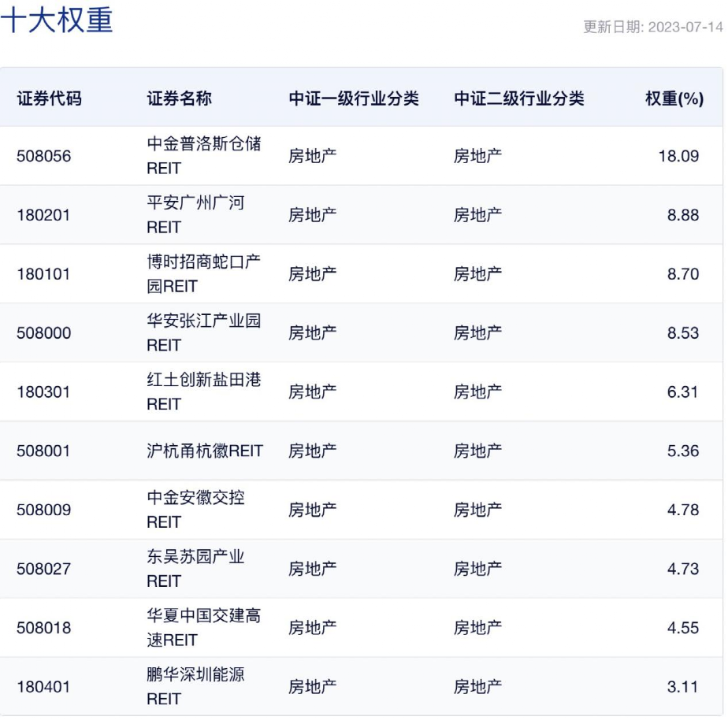Click weight value 4.73
This screenshot has height=720, width=728.
pyautogui.click(x=683, y=569)
